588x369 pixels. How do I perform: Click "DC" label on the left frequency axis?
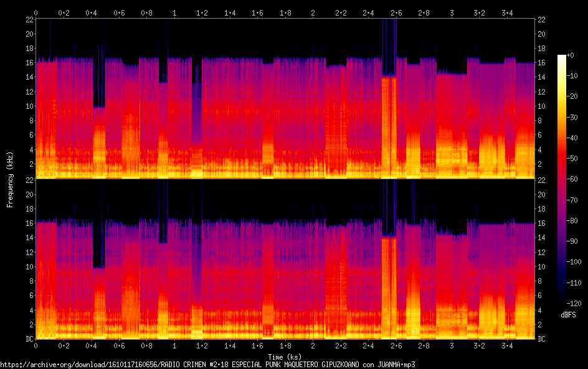tap(30, 339)
